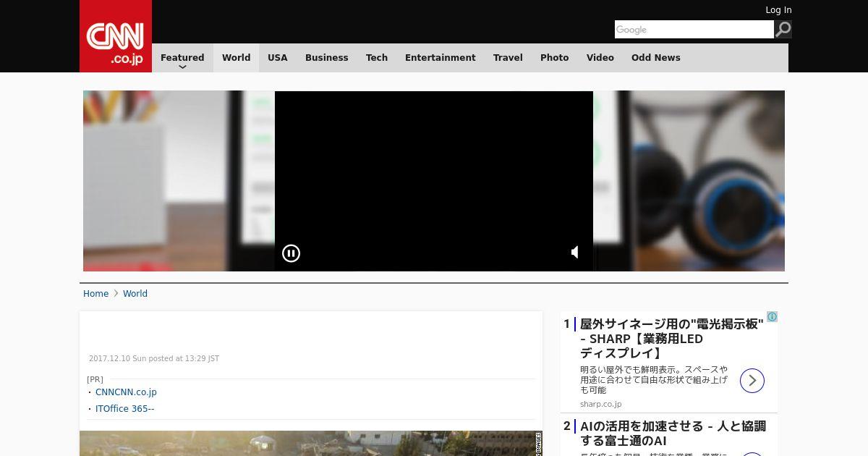Click the article photo thumbnail
Viewport: 868px width, 456px height.
(x=311, y=443)
